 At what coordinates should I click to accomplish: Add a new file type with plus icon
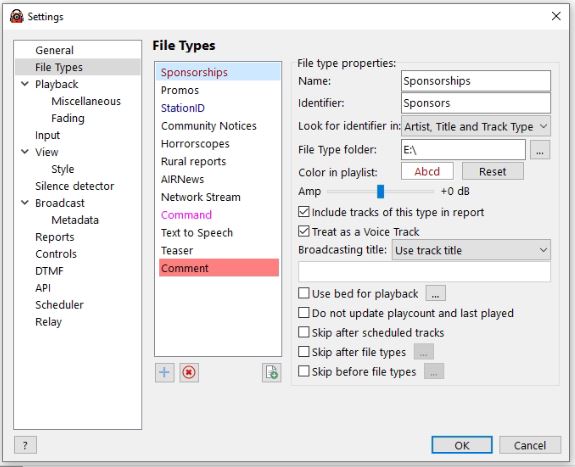[164, 373]
